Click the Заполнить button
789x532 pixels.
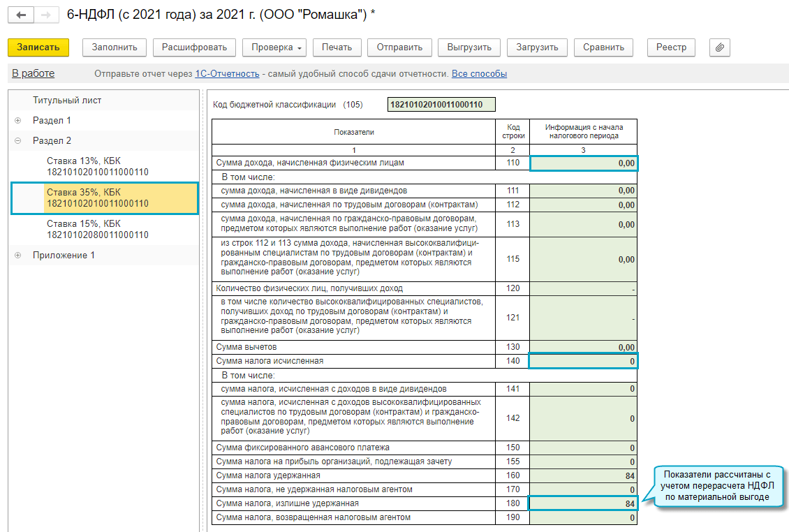(x=115, y=47)
